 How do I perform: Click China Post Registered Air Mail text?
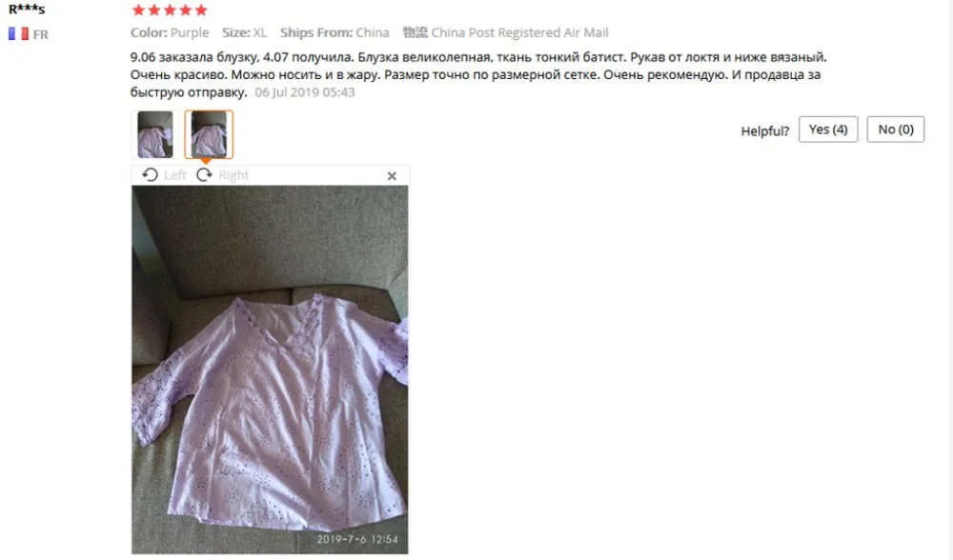519,32
